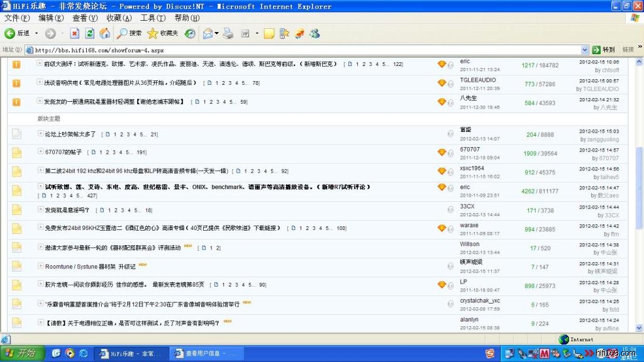The height and width of the screenshot is (362, 644).
Task: Open the Favorites (收藏夹) star panel
Action: [162, 33]
